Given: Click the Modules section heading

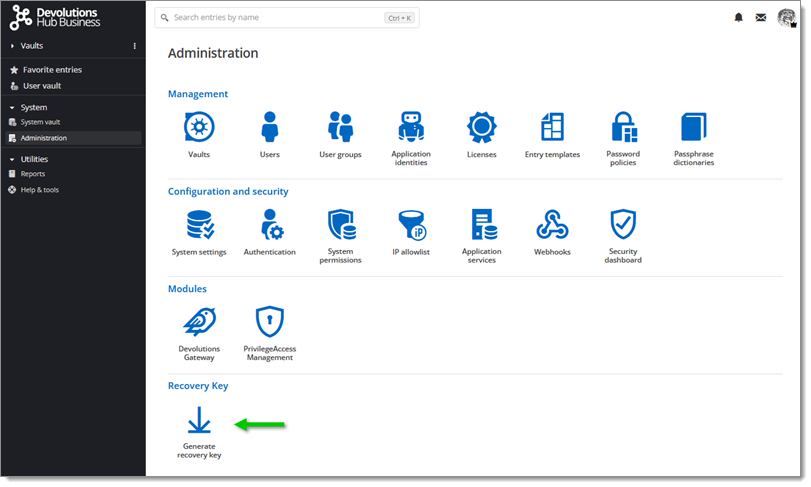Looking at the screenshot, I should pyautogui.click(x=187, y=288).
